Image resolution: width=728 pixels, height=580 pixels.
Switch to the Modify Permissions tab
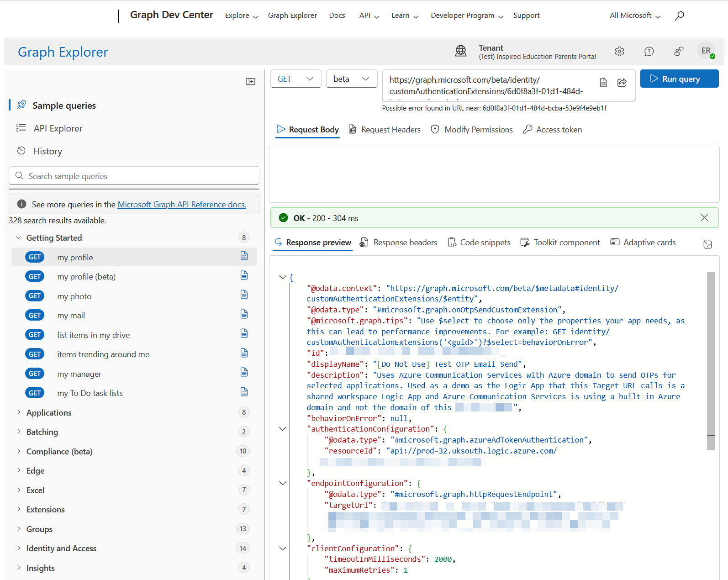(472, 130)
